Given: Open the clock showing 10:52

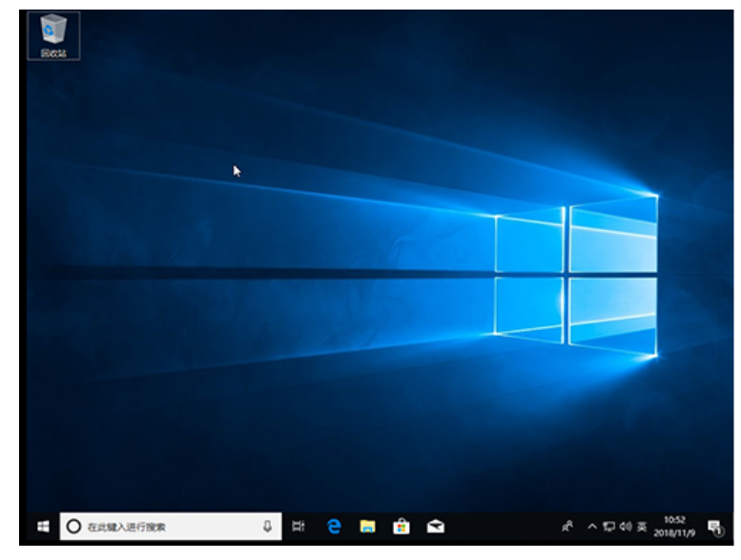Looking at the screenshot, I should pos(674,527).
